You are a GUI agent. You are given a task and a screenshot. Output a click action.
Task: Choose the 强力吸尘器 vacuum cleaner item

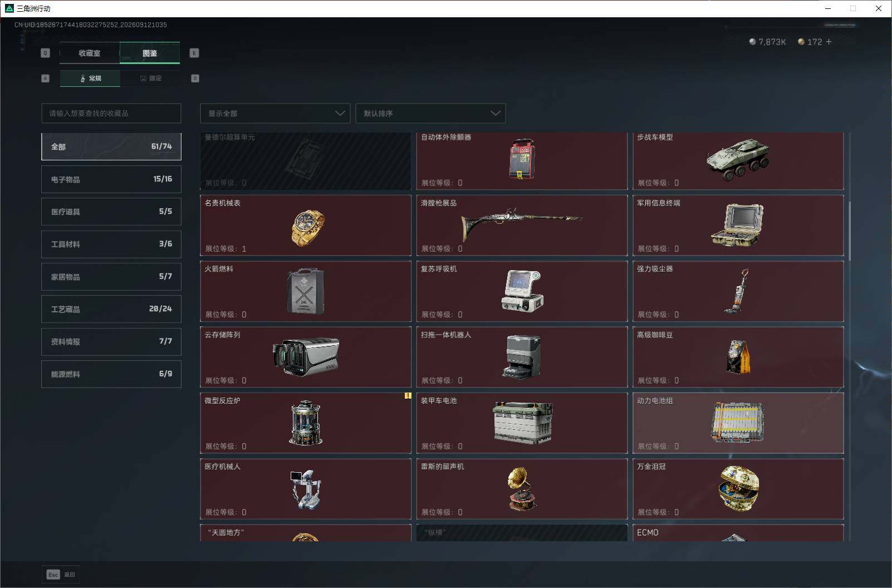tap(738, 291)
